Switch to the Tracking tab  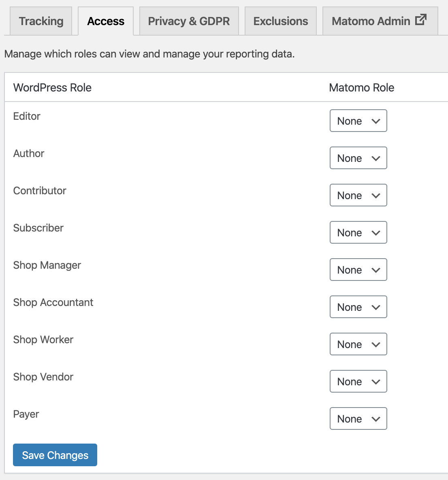coord(41,21)
